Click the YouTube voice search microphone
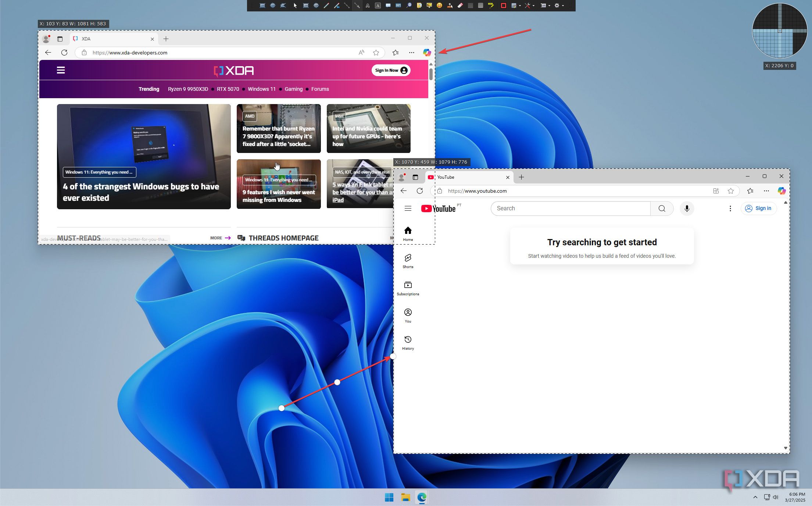 click(x=687, y=209)
